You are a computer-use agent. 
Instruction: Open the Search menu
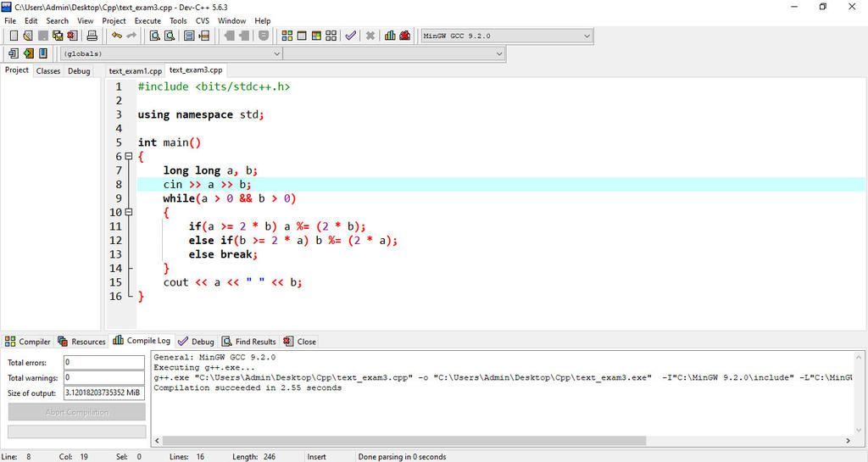point(57,21)
